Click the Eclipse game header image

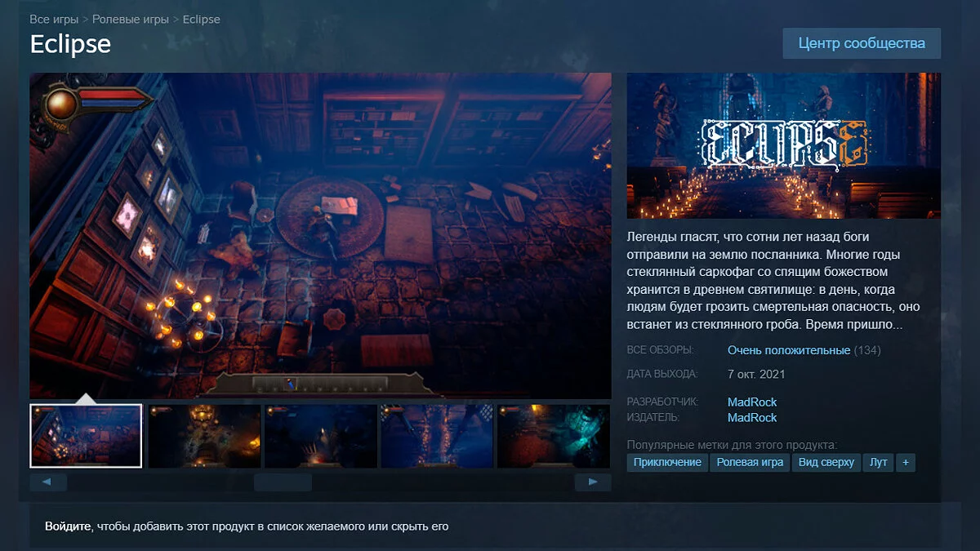784,145
